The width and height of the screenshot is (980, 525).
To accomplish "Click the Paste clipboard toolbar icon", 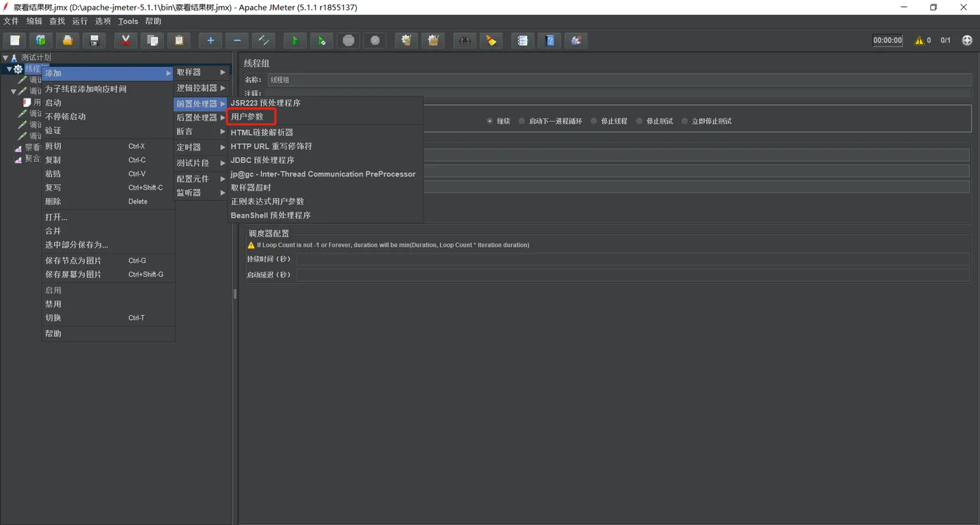I will coord(179,41).
